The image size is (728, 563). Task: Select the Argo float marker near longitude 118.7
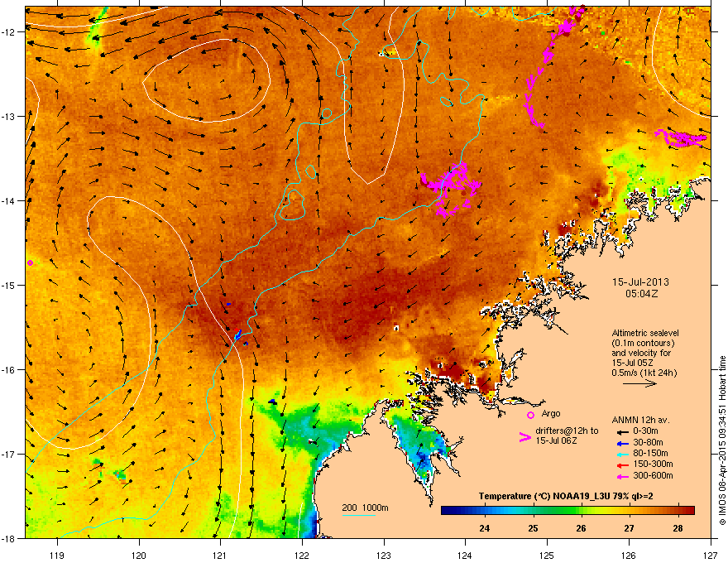point(30,263)
